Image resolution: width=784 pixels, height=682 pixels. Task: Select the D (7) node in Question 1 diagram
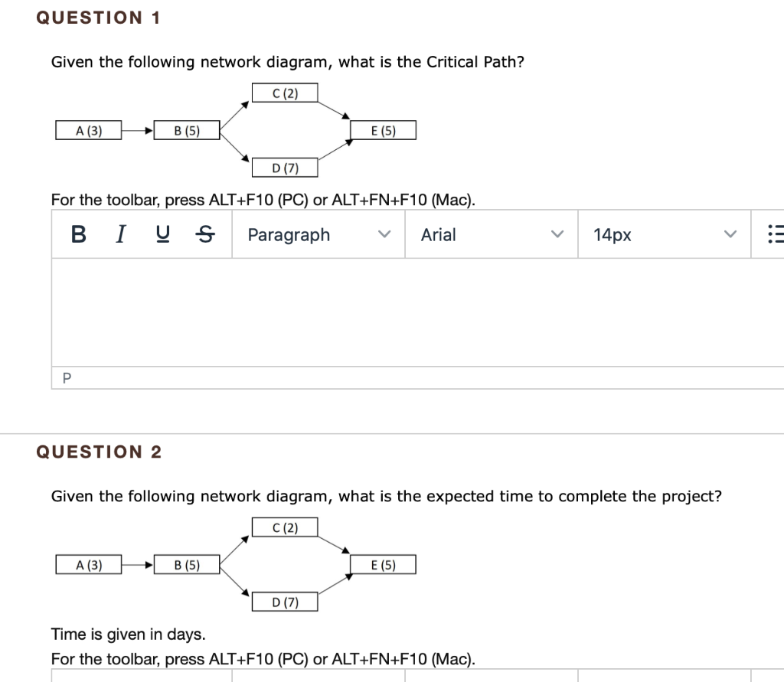point(285,167)
